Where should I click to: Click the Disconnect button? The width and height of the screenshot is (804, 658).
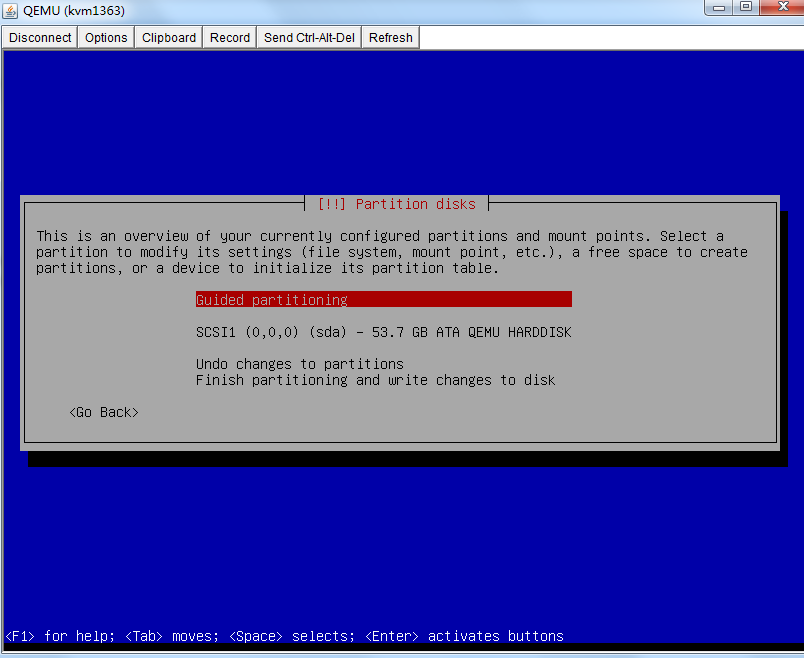pos(40,37)
